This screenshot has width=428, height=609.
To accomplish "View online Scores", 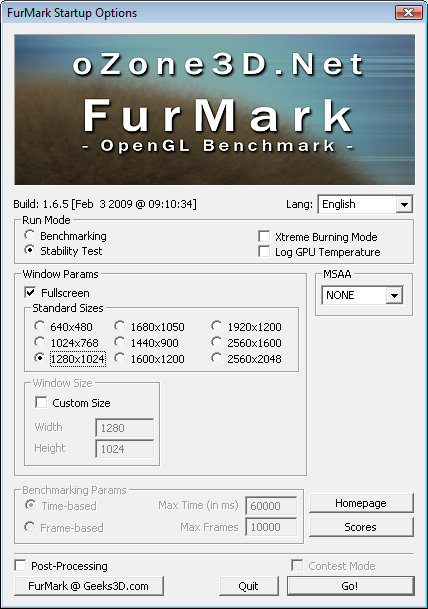I will pos(361,527).
